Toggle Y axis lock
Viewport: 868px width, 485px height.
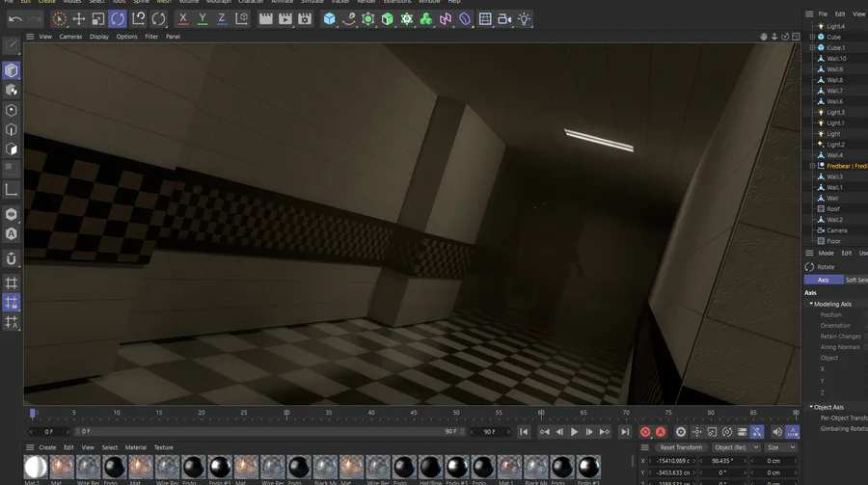tap(203, 19)
